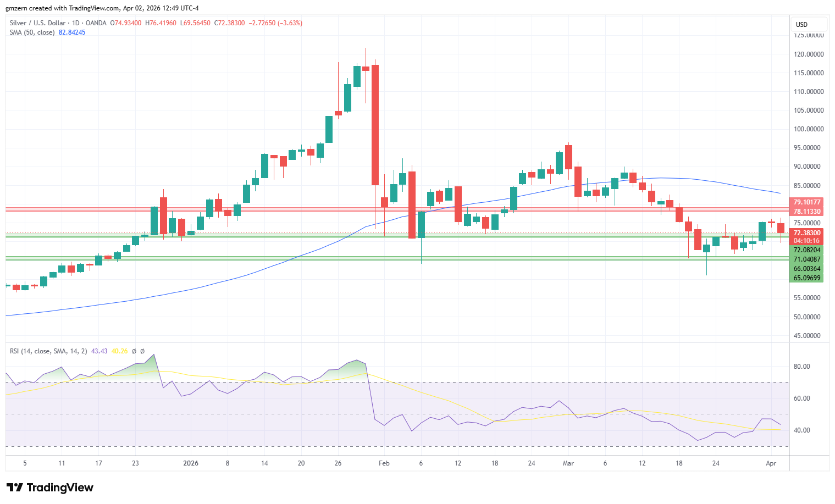
Task: Open the USD currency selector
Action: (x=809, y=24)
